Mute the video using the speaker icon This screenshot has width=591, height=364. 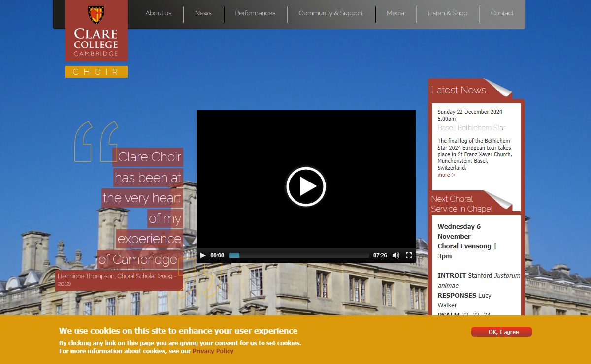click(x=395, y=255)
